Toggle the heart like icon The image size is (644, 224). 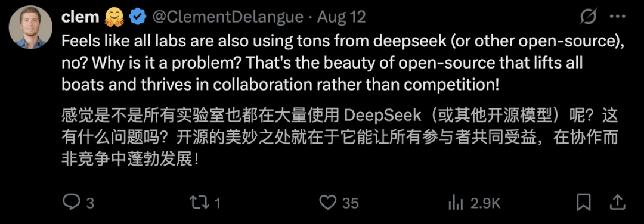328,203
